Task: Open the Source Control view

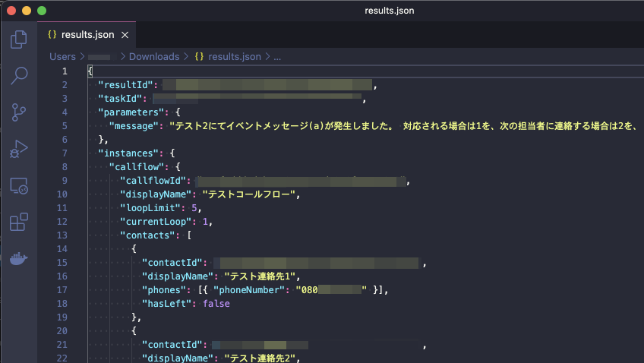Action: (19, 112)
